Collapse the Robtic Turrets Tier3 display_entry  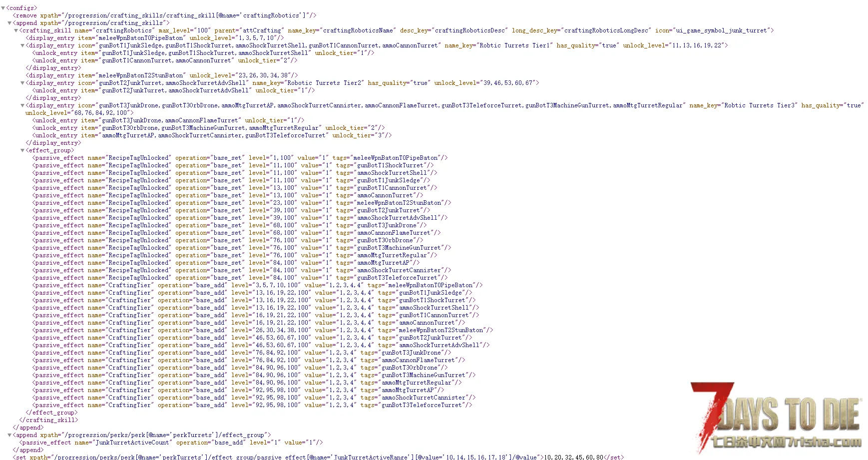(22, 105)
